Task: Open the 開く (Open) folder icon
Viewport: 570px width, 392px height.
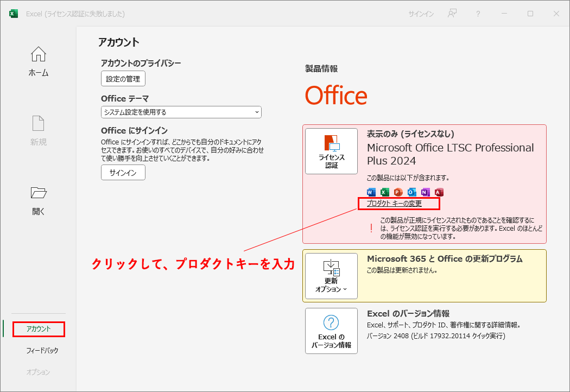Action: tap(39, 193)
